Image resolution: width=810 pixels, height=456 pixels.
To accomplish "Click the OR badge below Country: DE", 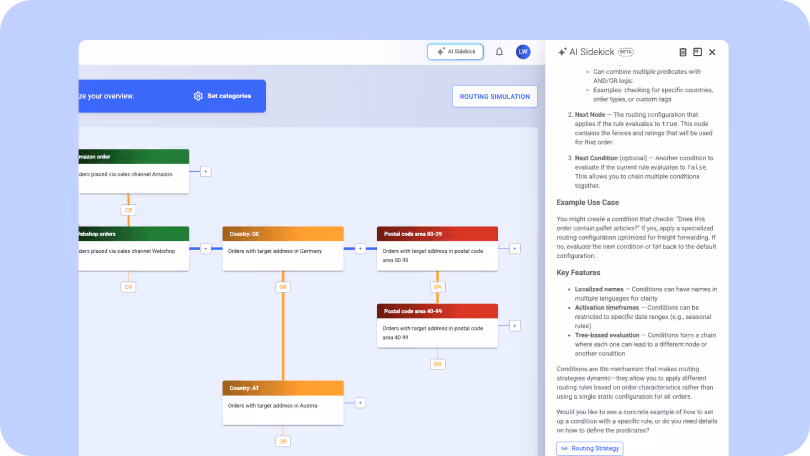I will click(x=283, y=287).
